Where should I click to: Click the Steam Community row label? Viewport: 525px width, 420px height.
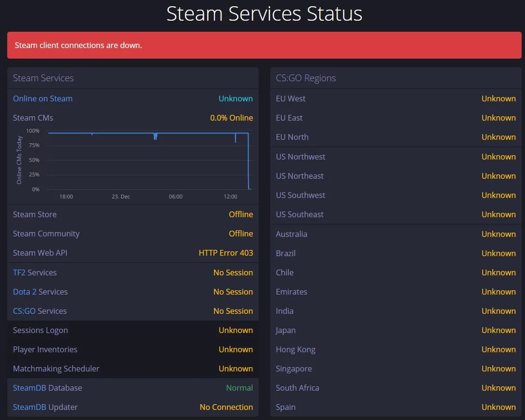pyautogui.click(x=46, y=234)
